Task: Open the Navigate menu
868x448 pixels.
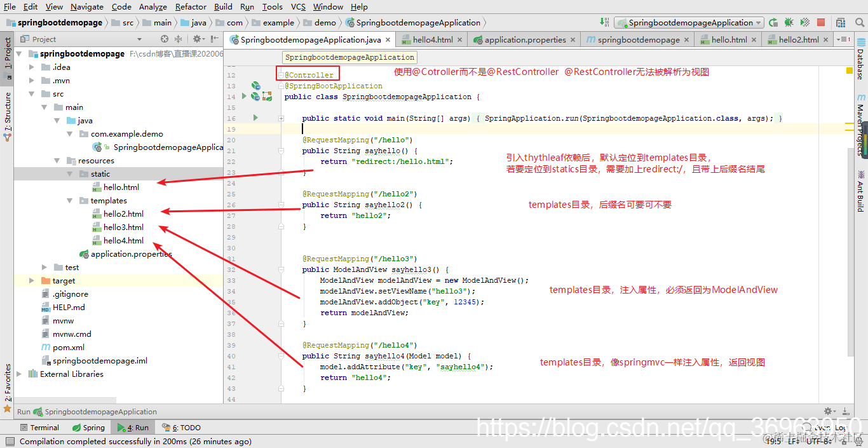Action: pyautogui.click(x=87, y=6)
